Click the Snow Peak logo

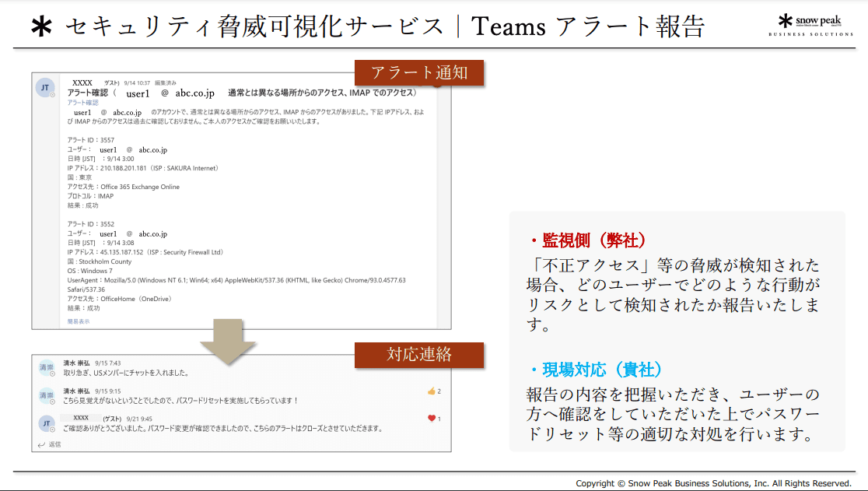[810, 26]
